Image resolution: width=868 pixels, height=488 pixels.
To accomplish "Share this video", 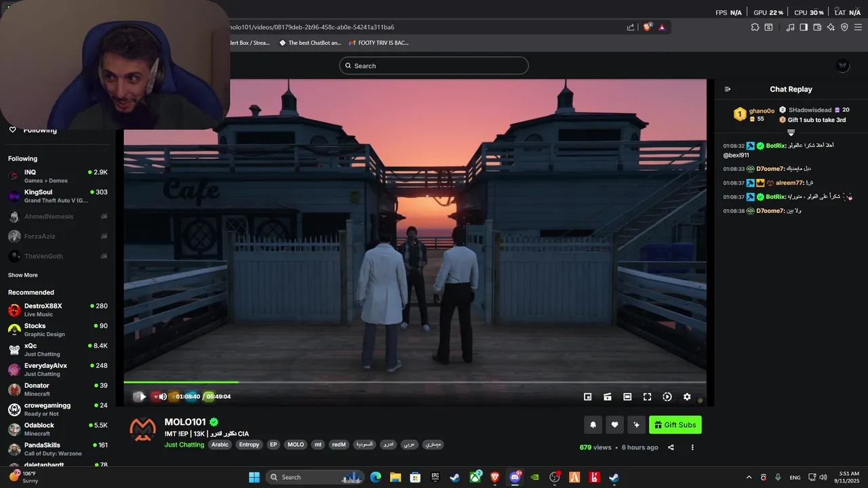I will [x=671, y=447].
